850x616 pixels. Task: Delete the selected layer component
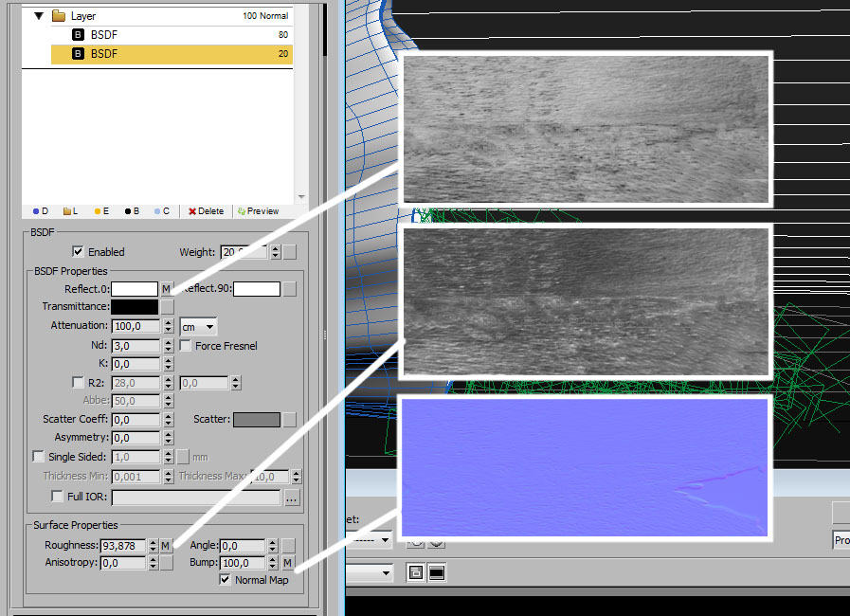pos(206,211)
